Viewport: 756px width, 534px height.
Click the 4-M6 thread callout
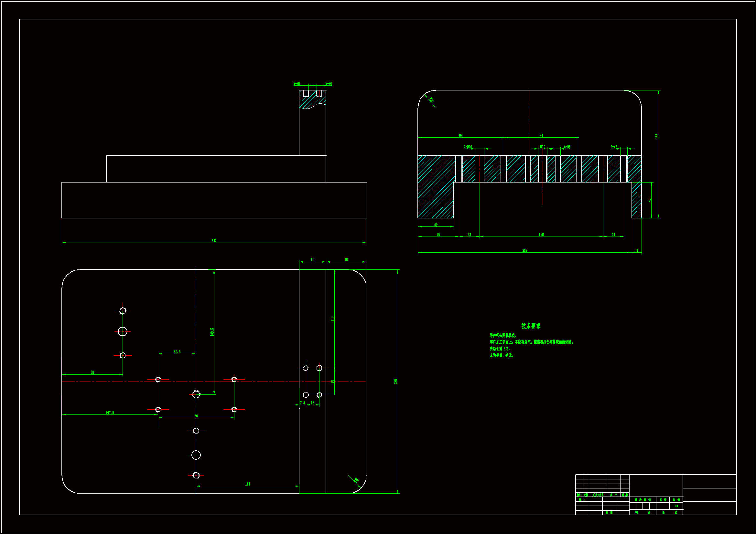point(567,147)
